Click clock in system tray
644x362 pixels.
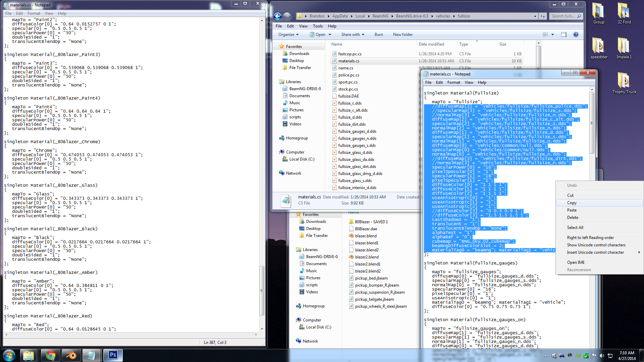point(627,356)
